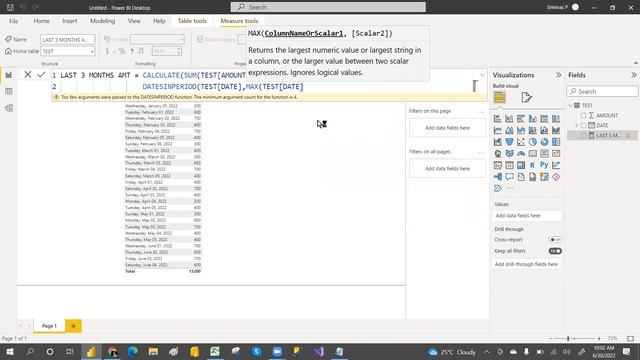
Task: Collapse the ribbon with the up arrow
Action: 636,63
